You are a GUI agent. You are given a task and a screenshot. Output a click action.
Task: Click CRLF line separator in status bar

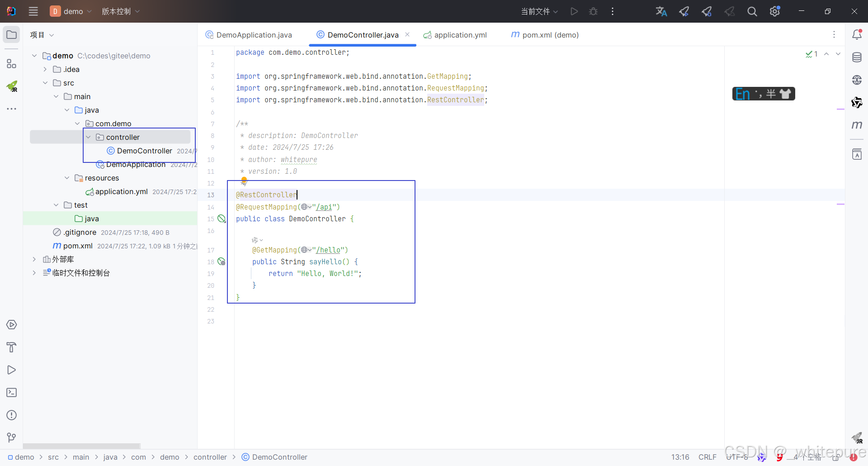pos(708,457)
